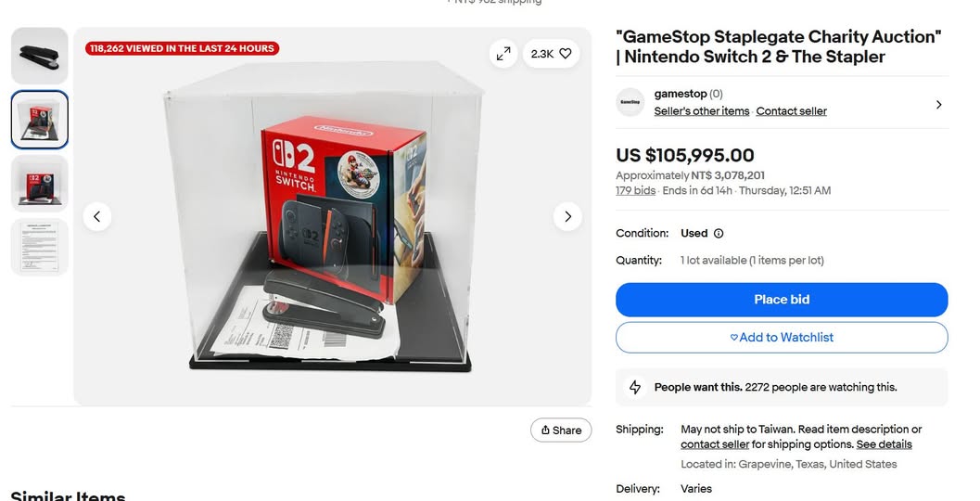Expand seller details chevron arrow
The height and width of the screenshot is (501, 980).
coord(938,105)
